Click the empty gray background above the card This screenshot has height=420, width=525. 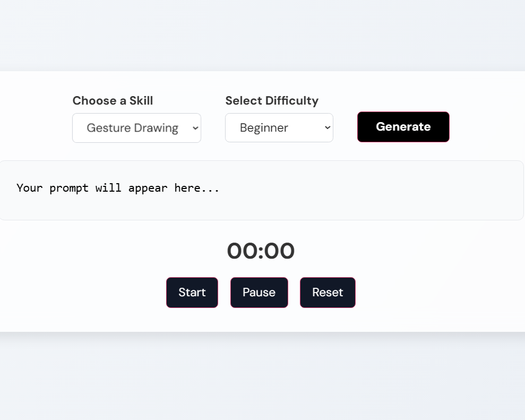pyautogui.click(x=262, y=35)
